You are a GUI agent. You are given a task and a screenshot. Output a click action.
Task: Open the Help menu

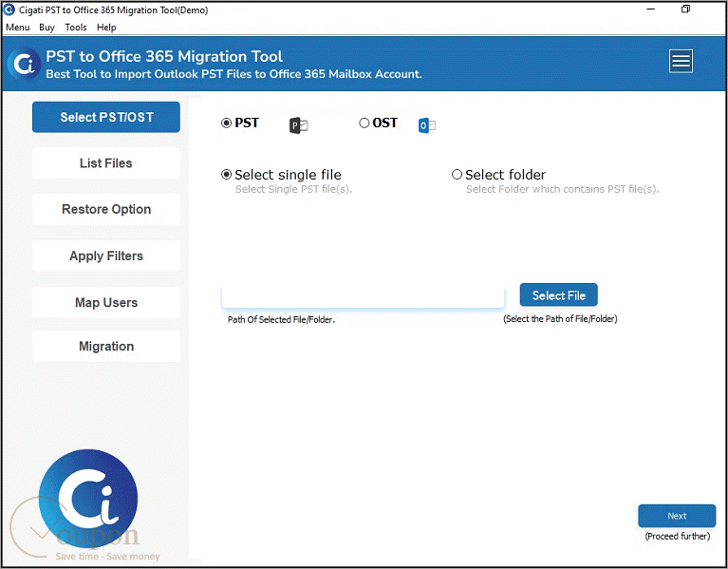(x=106, y=28)
